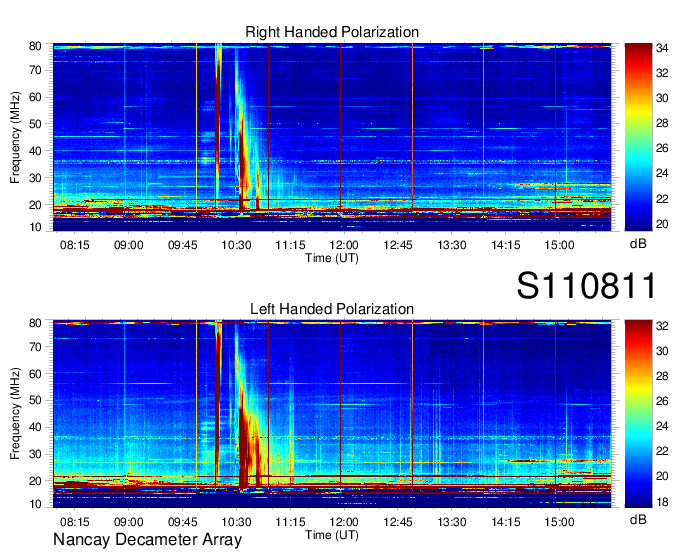680x552 pixels.
Task: Click the 34 dB value on Right Handed colorbar
Action: coord(662,48)
